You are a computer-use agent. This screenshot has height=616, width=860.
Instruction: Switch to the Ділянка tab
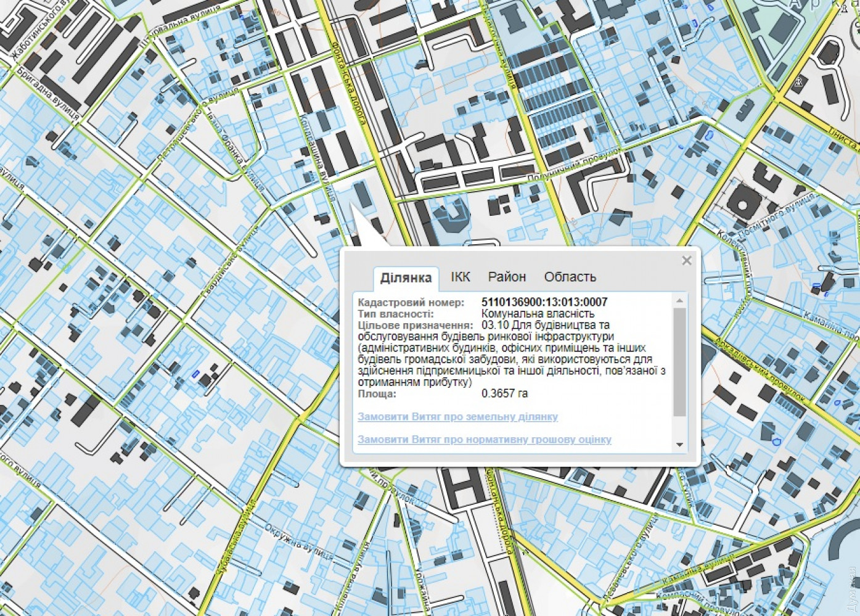coord(406,277)
